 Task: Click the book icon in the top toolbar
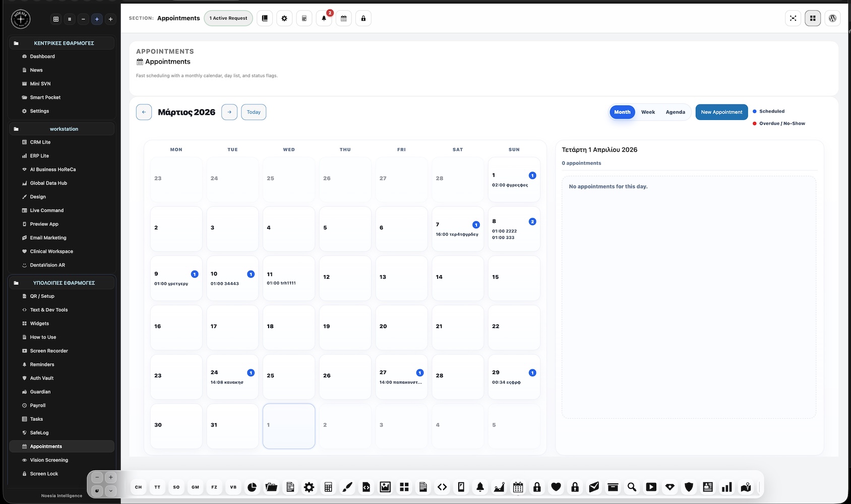pos(265,18)
